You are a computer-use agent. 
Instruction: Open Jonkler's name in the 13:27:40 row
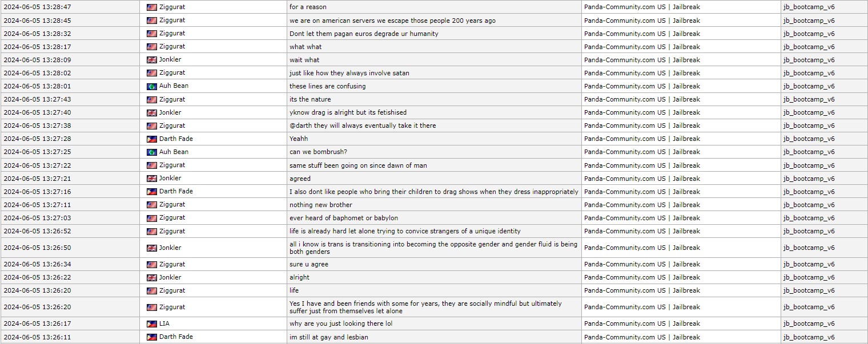coord(170,112)
